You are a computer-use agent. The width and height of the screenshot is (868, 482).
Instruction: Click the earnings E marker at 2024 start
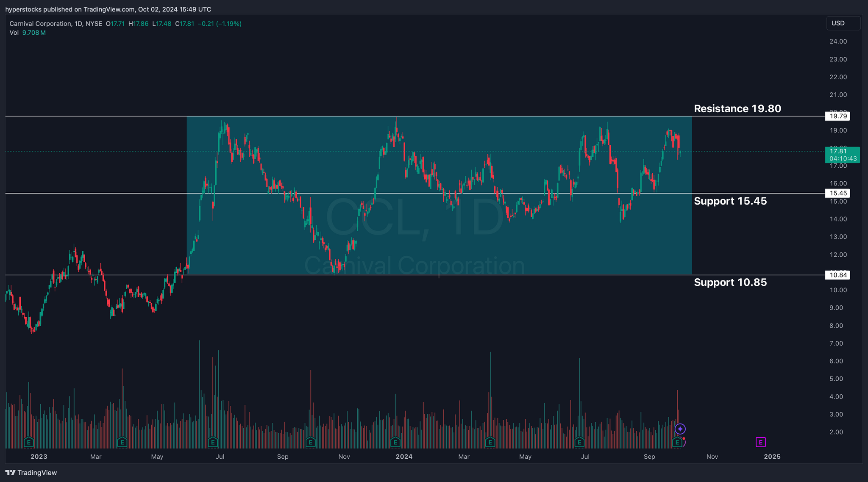(395, 442)
